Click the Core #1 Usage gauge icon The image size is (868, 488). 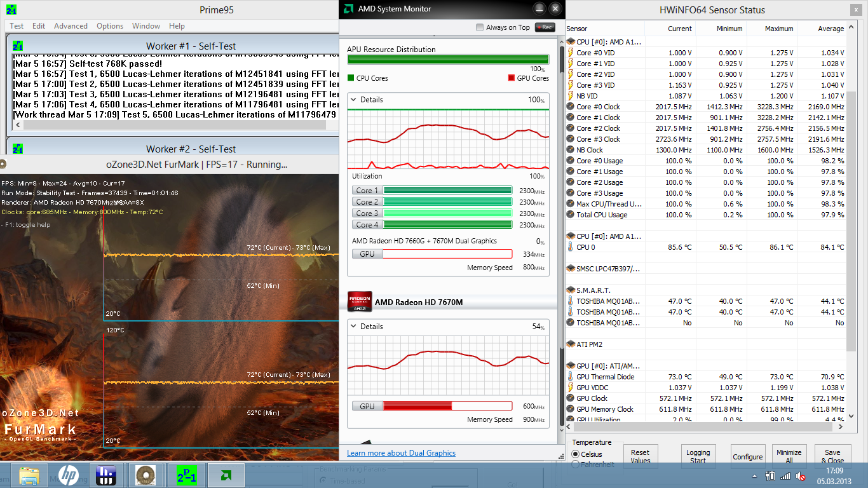[x=571, y=172]
